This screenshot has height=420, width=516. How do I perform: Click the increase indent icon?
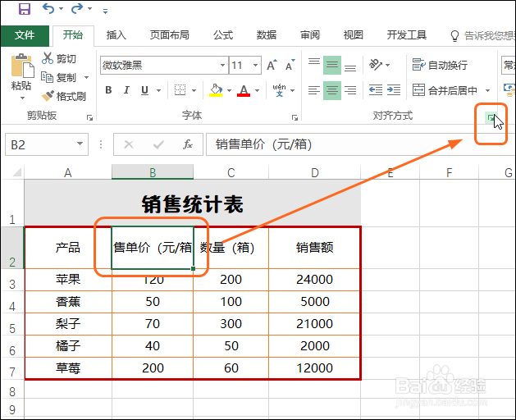(394, 90)
